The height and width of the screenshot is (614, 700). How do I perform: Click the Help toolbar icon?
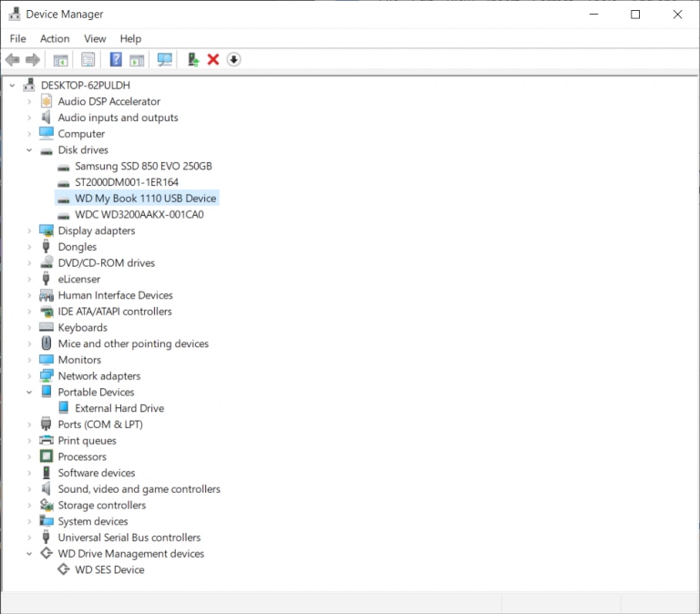click(116, 60)
